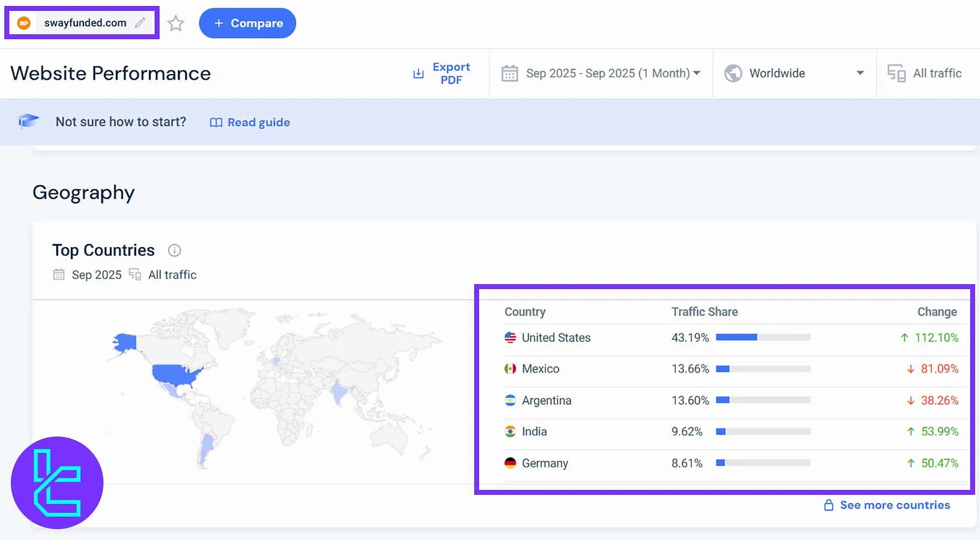
Task: Click the Export PDF download icon
Action: [x=418, y=73]
